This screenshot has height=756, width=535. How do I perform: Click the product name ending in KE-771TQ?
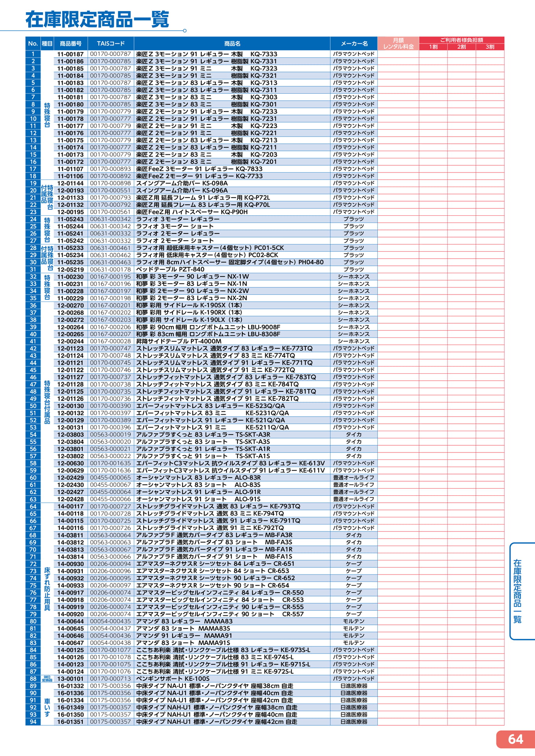click(x=224, y=363)
